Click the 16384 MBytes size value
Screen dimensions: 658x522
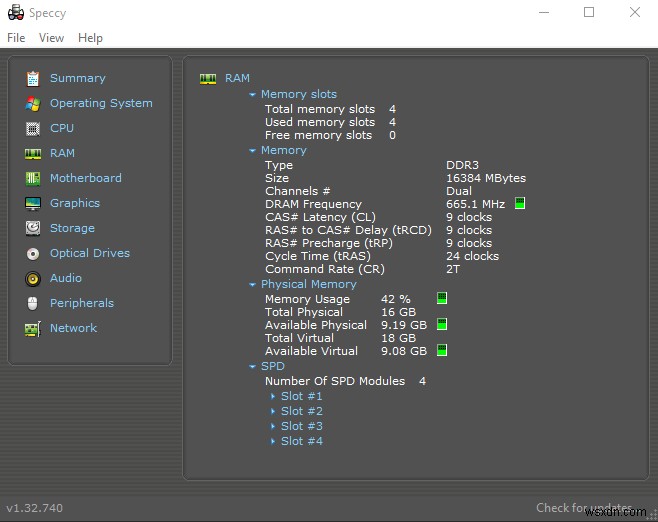click(x=486, y=178)
